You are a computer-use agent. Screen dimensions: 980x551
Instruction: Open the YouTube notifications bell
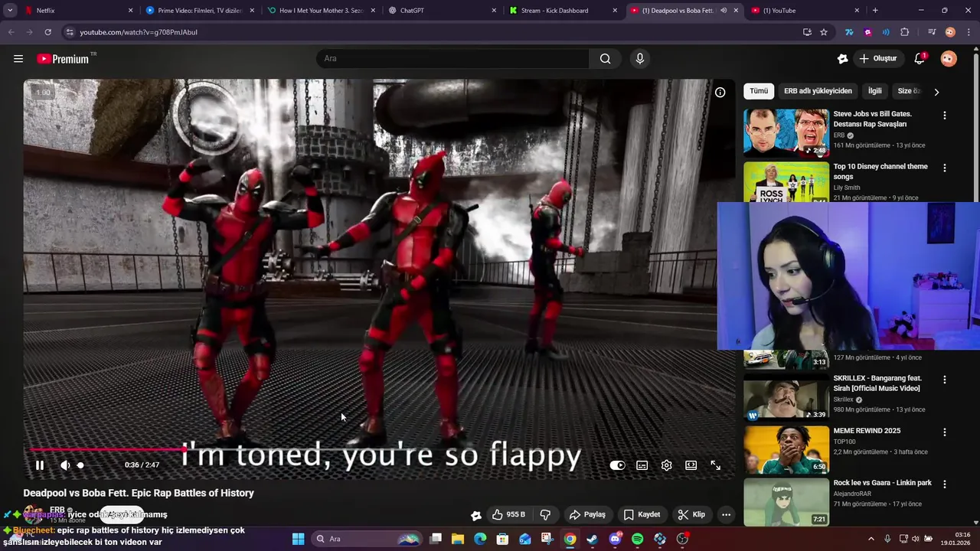920,59
